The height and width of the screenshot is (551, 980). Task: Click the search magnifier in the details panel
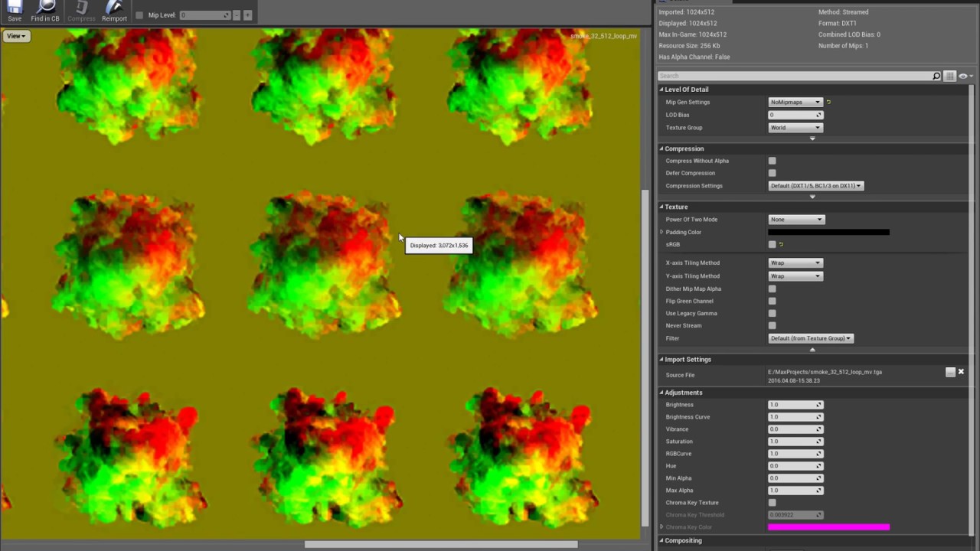tap(936, 76)
